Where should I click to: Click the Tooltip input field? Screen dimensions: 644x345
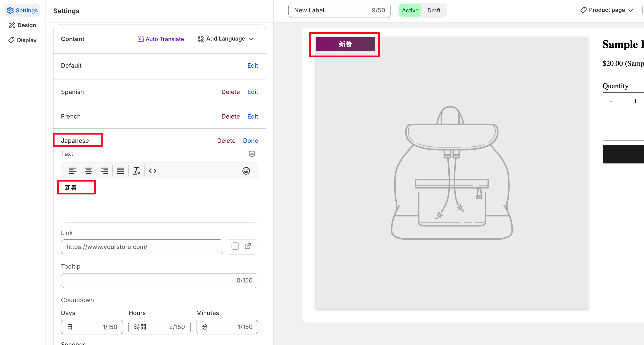pyautogui.click(x=147, y=280)
